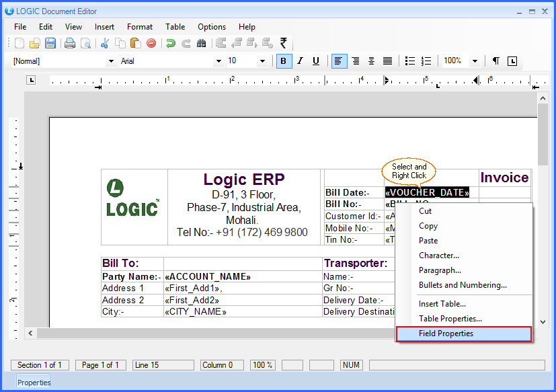
Task: Click the Properties tab at bottom
Action: [34, 383]
